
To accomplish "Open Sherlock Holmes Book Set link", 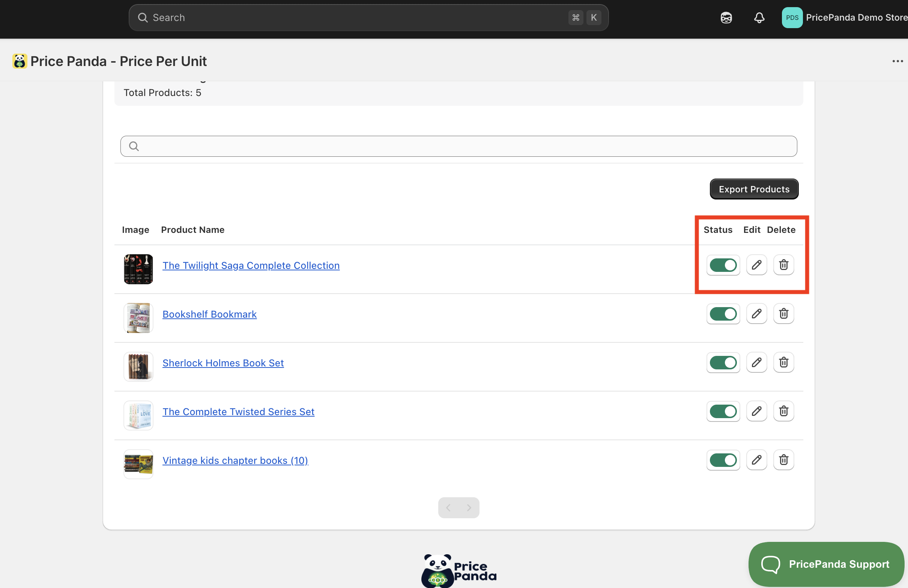I will 223,363.
